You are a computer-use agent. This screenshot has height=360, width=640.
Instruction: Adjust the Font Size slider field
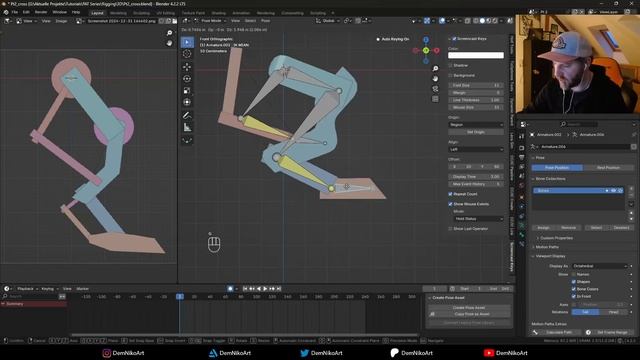[476, 85]
